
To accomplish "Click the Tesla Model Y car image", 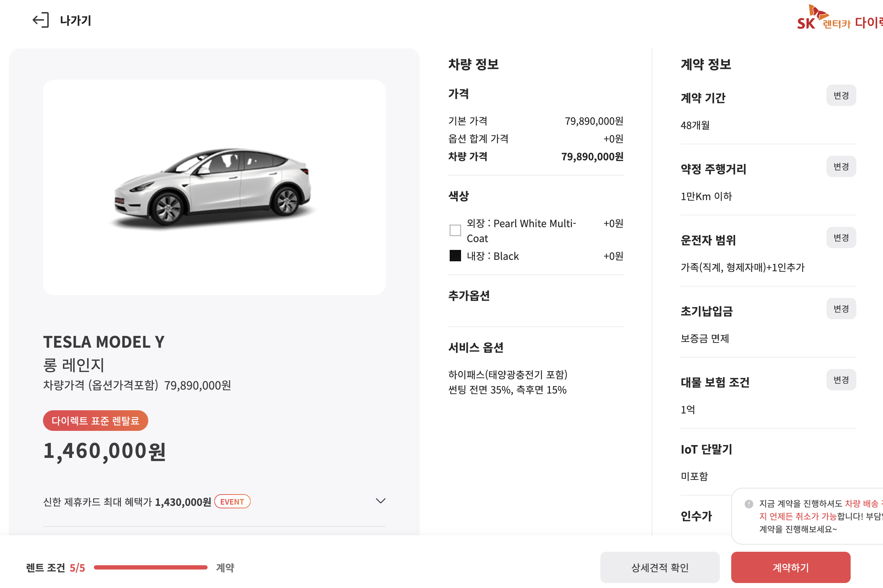I will (214, 187).
